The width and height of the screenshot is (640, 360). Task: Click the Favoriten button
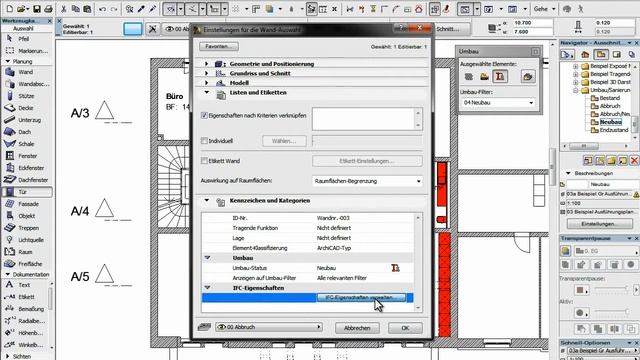(219, 47)
